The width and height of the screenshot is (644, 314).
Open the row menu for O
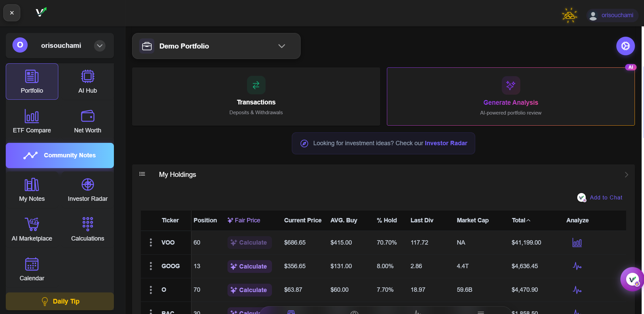[151, 290]
